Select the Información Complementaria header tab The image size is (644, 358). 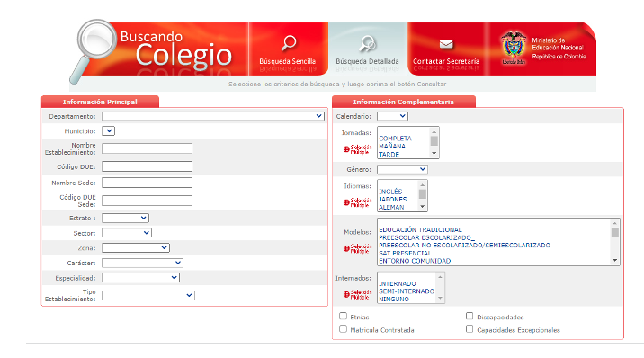pos(404,102)
